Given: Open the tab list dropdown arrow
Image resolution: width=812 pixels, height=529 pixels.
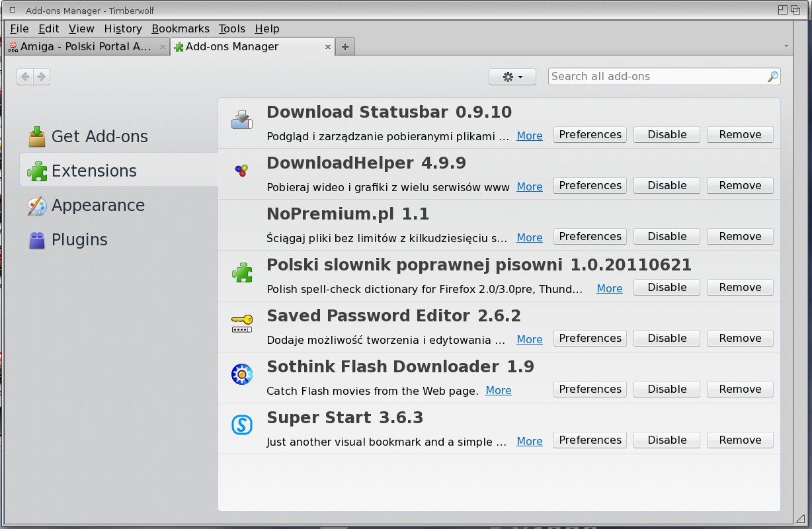Looking at the screenshot, I should 786,46.
